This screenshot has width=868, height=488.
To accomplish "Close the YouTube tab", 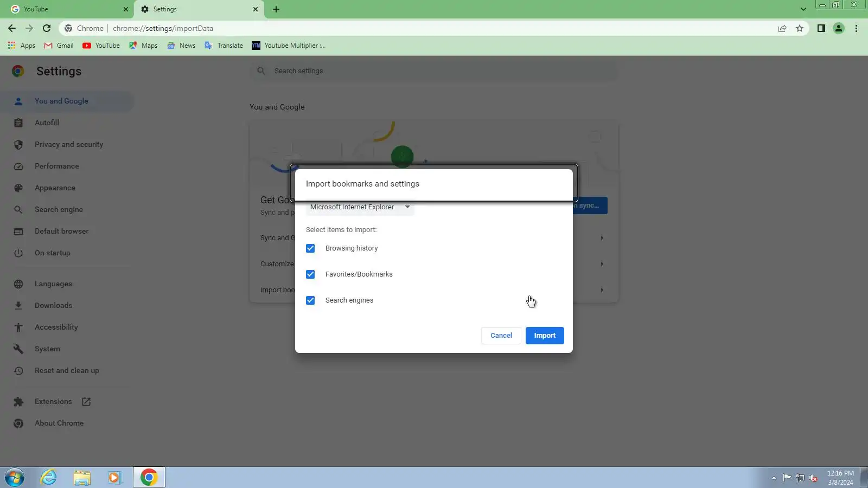I will (x=126, y=9).
